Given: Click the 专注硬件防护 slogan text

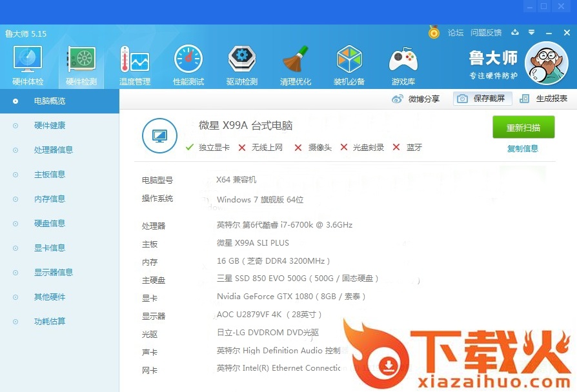Looking at the screenshot, I should (494, 75).
